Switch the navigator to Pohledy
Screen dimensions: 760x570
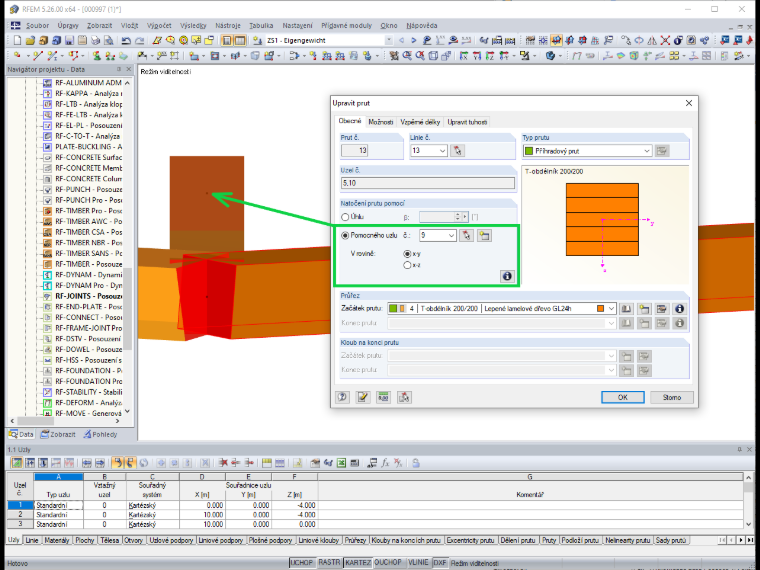pos(100,434)
